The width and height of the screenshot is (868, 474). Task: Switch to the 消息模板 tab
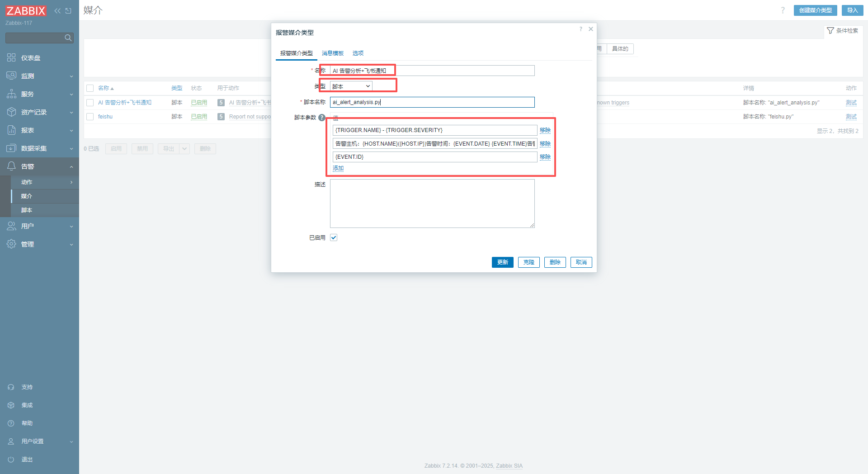(333, 53)
